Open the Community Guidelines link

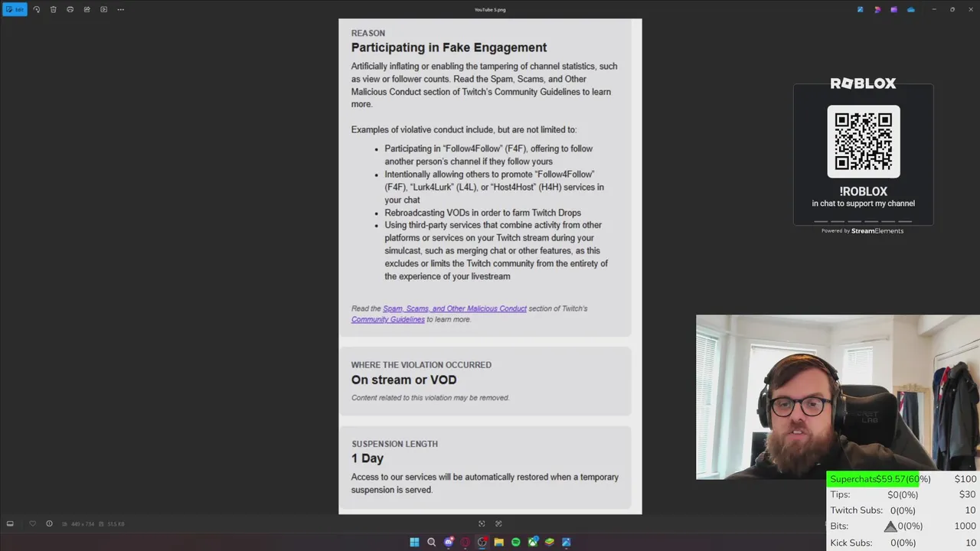(387, 319)
